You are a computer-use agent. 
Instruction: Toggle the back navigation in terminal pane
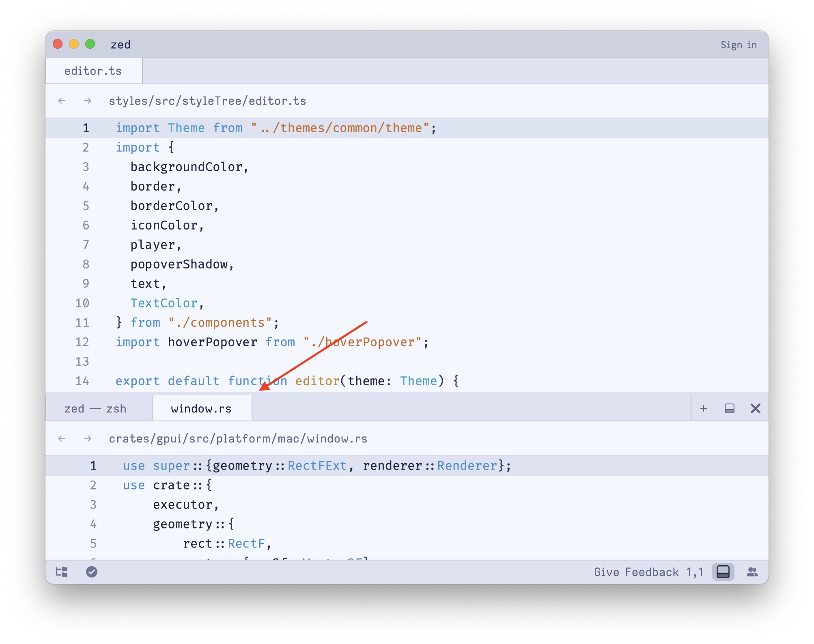[62, 438]
